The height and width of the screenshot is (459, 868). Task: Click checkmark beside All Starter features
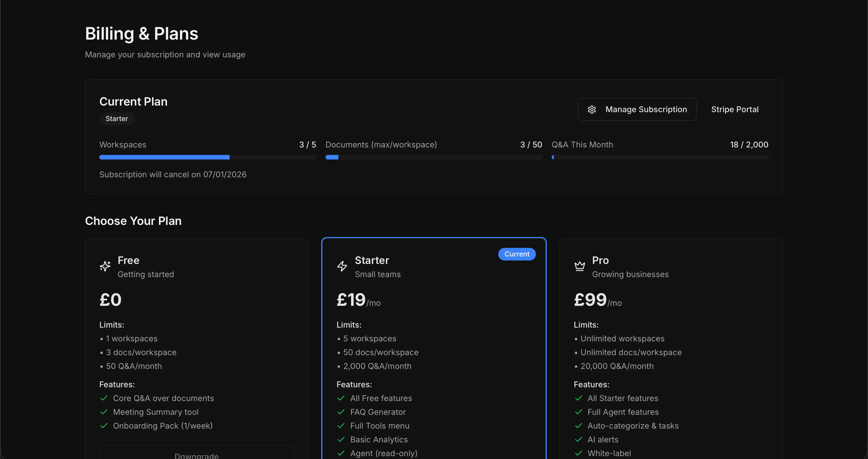coord(579,398)
